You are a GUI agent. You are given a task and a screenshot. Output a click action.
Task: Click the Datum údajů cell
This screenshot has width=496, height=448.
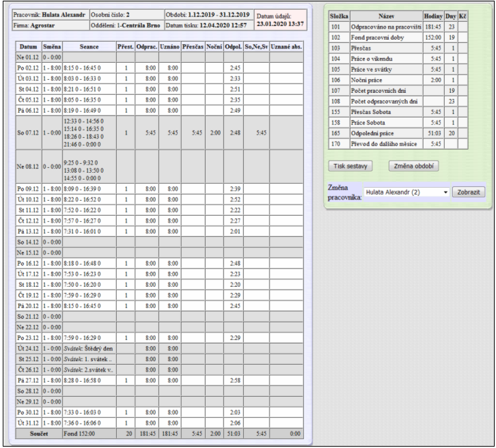(280, 20)
